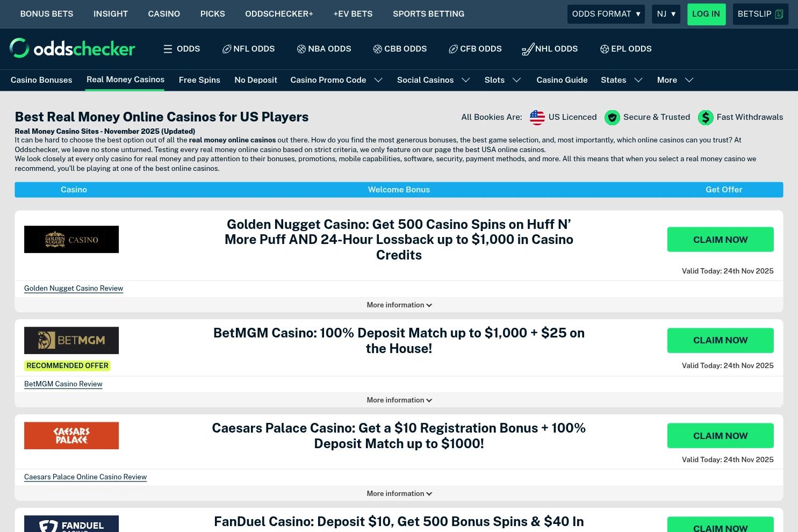
Task: Expand More information for BetMGM
Action: point(399,400)
